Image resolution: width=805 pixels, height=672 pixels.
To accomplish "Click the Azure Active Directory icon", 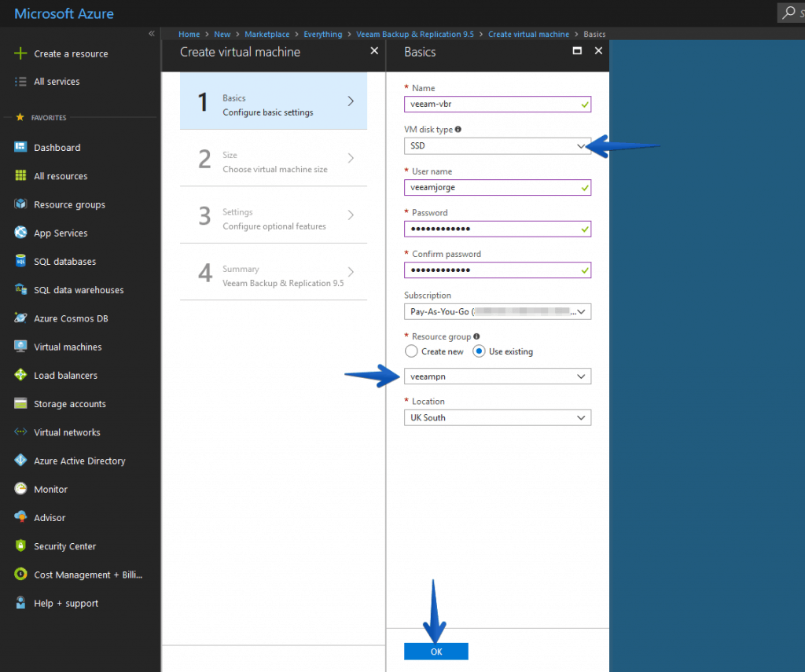I will [x=20, y=460].
